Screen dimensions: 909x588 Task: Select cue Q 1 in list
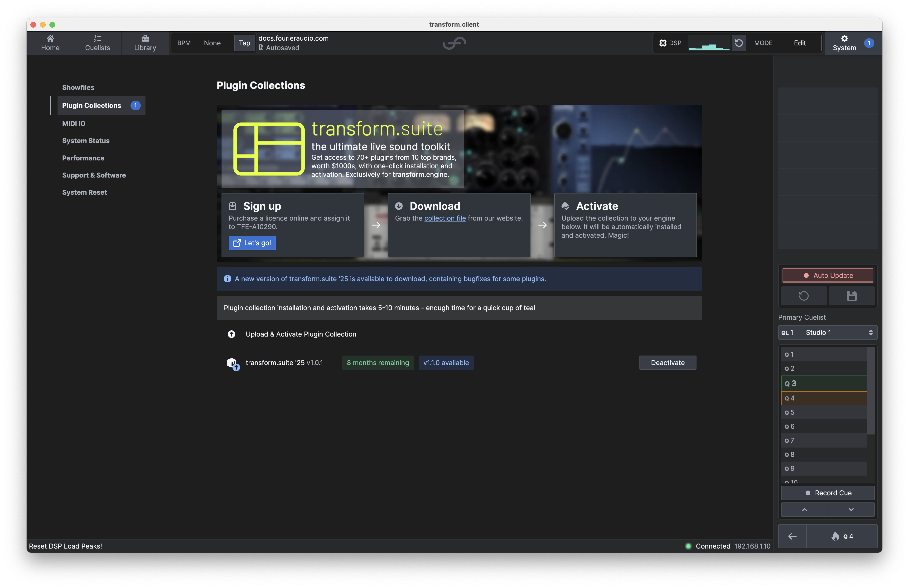823,354
